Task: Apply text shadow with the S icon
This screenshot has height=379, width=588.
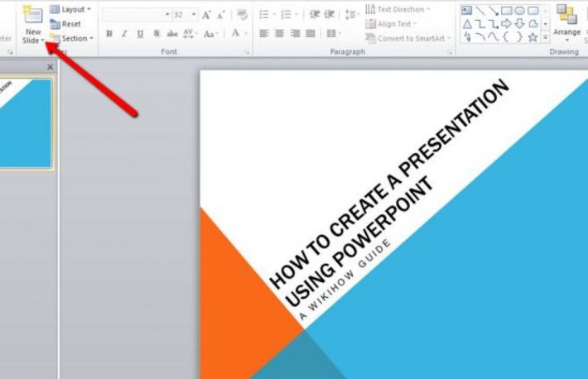Action: [x=156, y=34]
